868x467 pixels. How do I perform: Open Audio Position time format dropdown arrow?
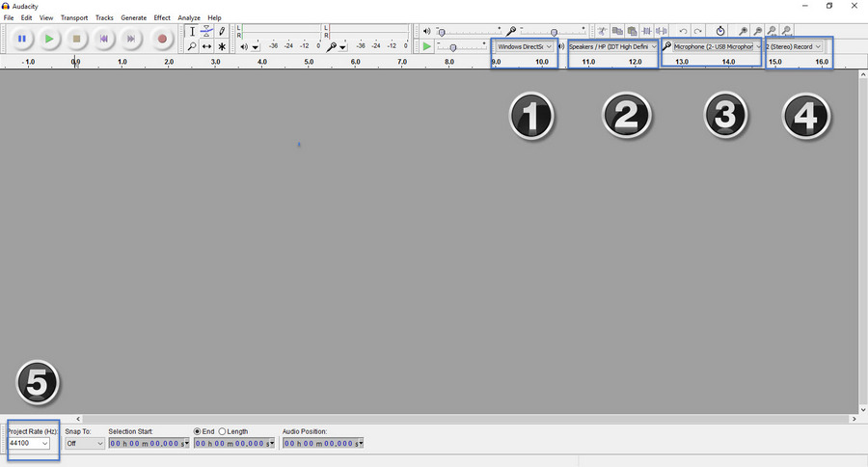[x=361, y=443]
